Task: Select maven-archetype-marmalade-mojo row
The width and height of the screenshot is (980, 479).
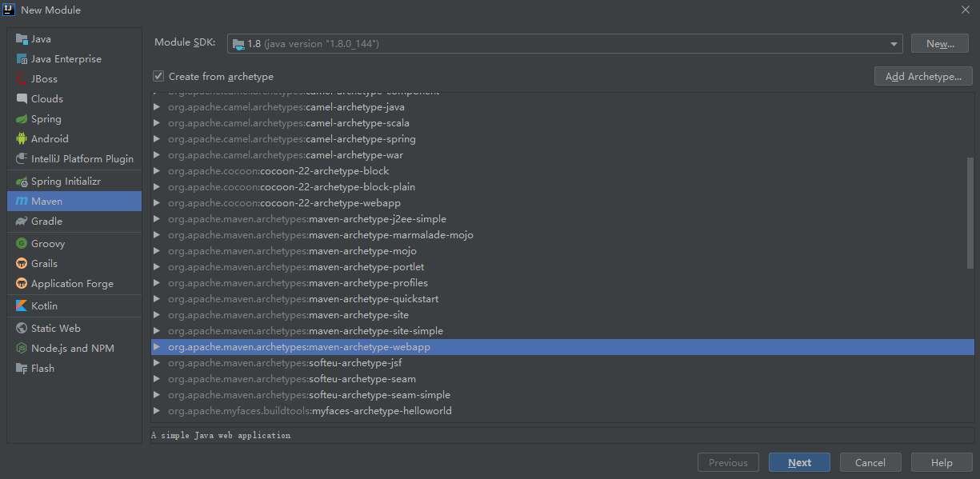Action: (x=562, y=235)
